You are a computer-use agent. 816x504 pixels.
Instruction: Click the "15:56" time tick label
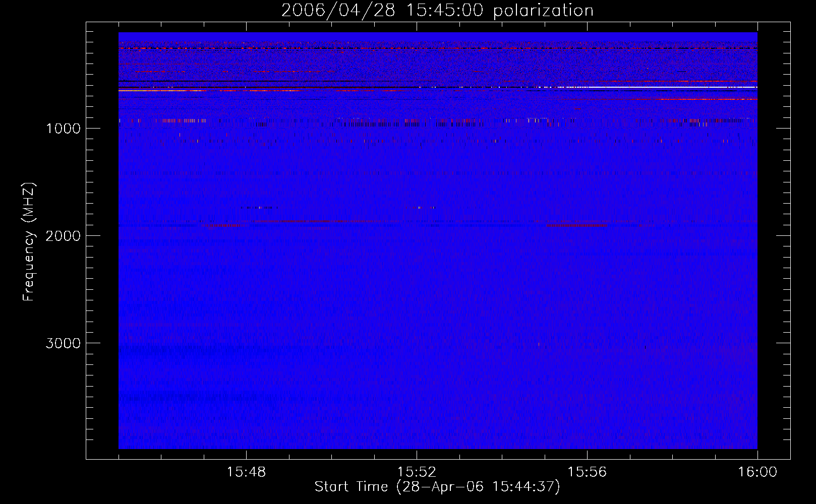[x=588, y=472]
